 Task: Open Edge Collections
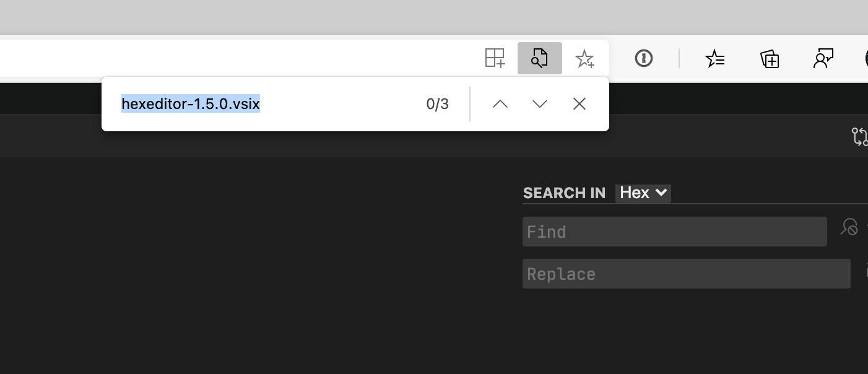(769, 58)
